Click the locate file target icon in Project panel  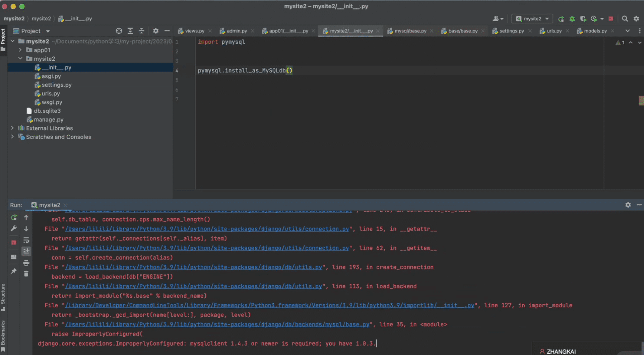(x=119, y=31)
